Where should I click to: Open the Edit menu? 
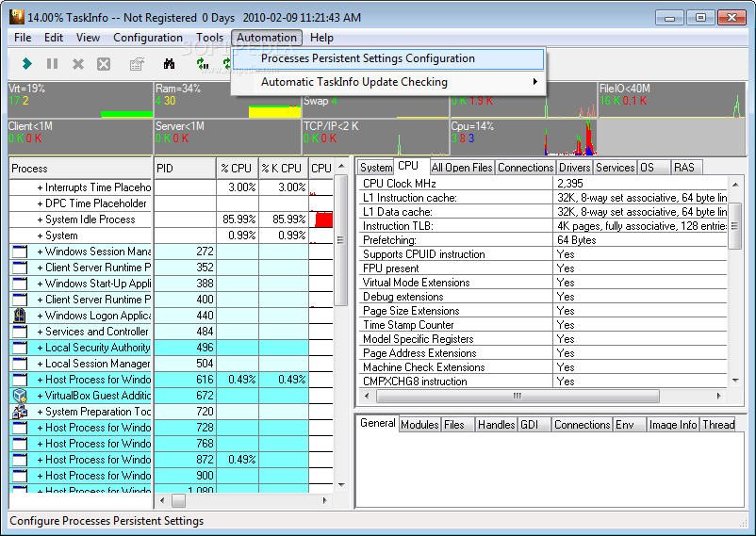tap(54, 38)
